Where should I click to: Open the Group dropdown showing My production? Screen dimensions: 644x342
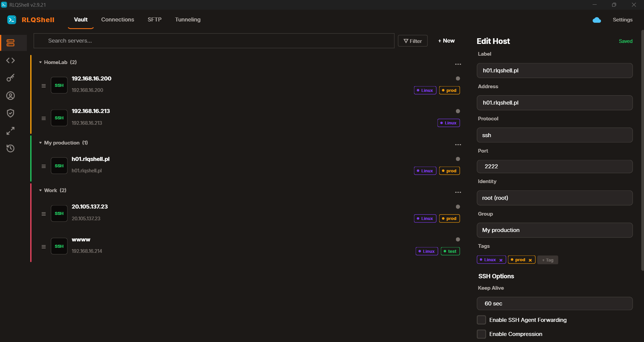[554, 230]
